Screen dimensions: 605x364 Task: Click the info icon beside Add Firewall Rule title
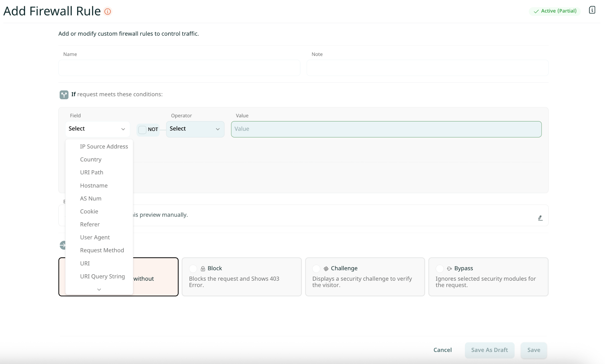pyautogui.click(x=107, y=11)
